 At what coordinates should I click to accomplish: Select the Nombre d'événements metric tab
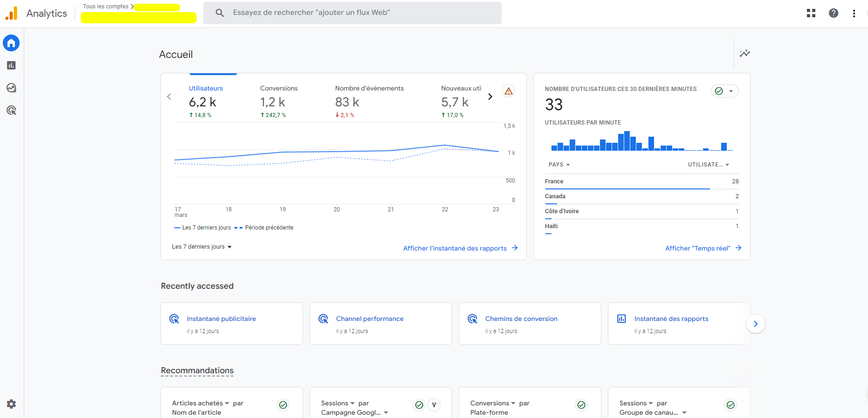[369, 101]
